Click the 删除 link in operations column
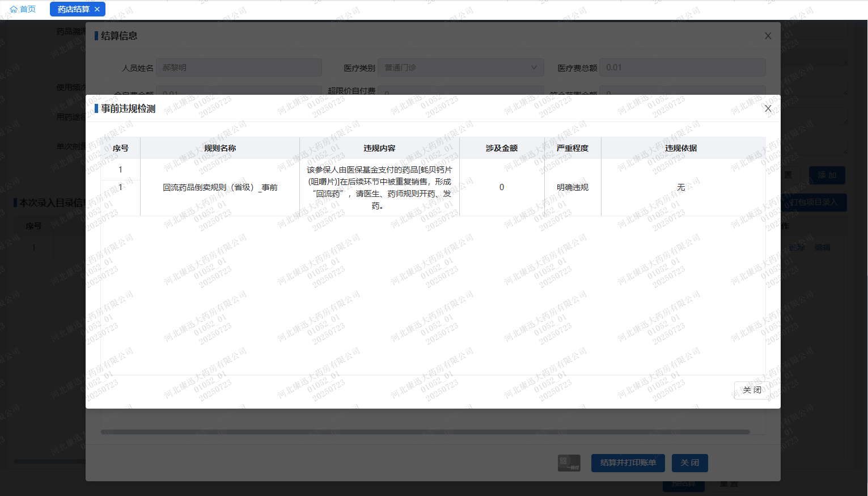Viewport: 868px width, 496px height. [x=797, y=247]
